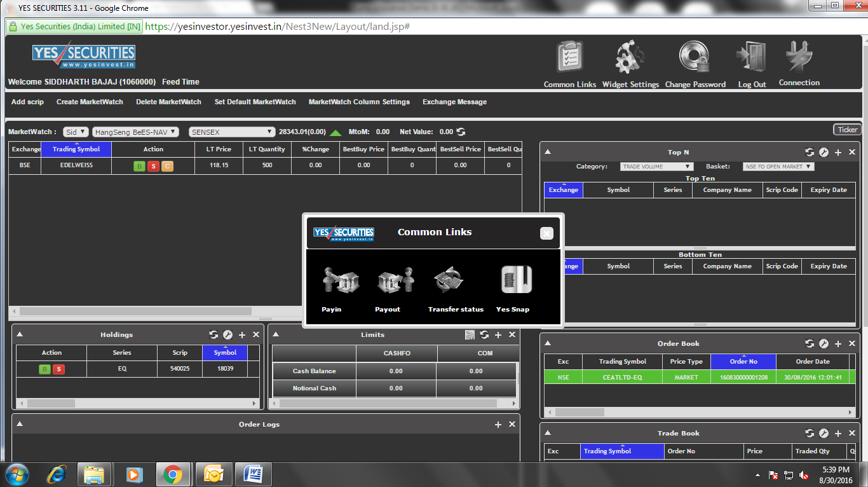Open Widget Settings gears icon
The image size is (868, 487).
pyautogui.click(x=630, y=57)
